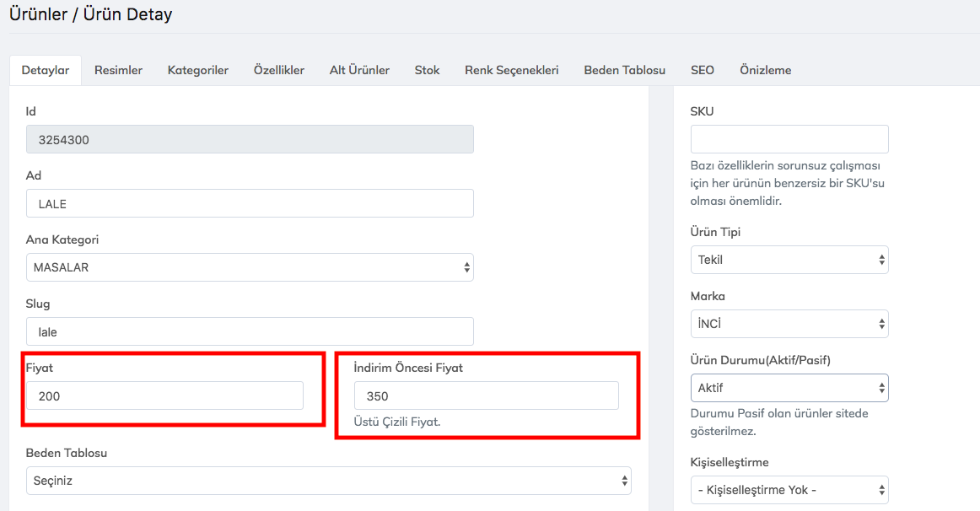Open the Renk Seçenekleri tab
The height and width of the screenshot is (511, 980).
(511, 70)
